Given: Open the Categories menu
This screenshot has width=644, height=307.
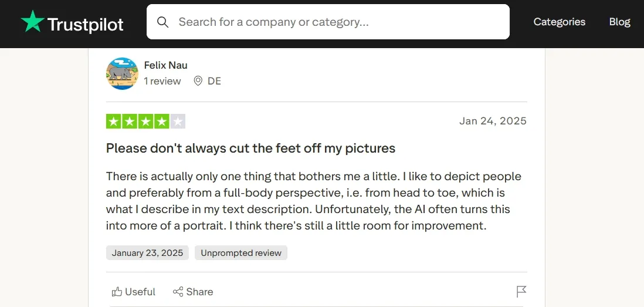Looking at the screenshot, I should (x=560, y=22).
